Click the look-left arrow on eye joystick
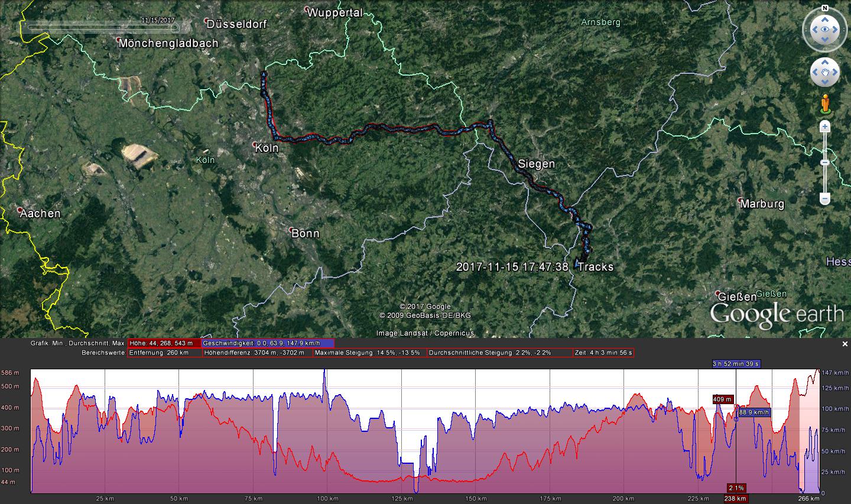 click(x=814, y=29)
